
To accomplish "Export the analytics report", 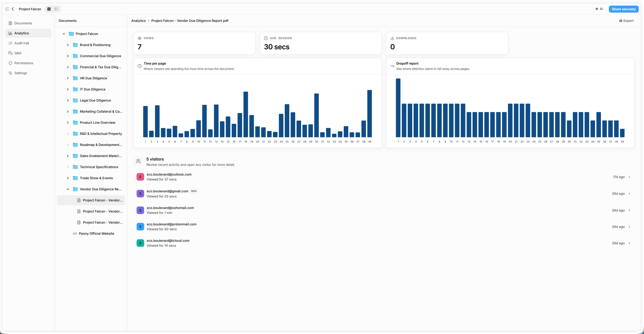I will click(x=626, y=21).
